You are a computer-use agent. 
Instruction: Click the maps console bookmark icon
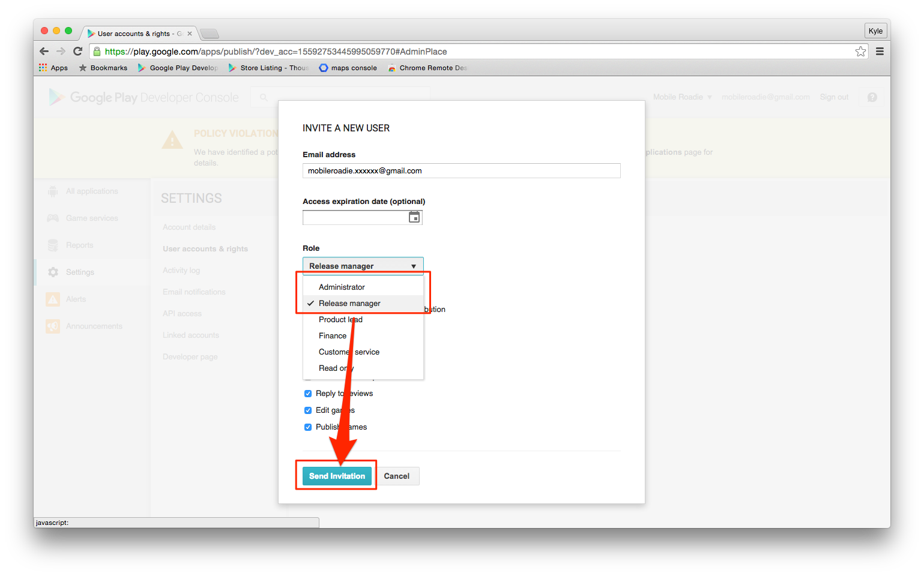pyautogui.click(x=324, y=68)
